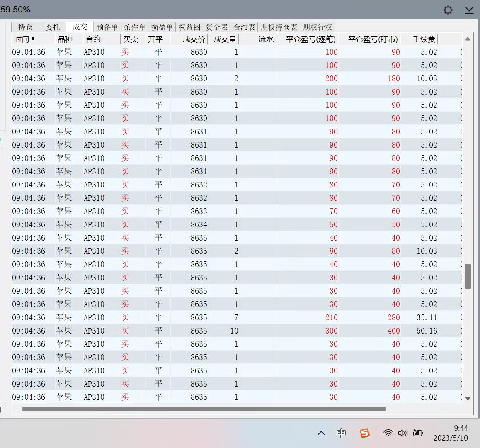Select the 成交 tab
Screen dimensions: 480x448
click(80, 27)
